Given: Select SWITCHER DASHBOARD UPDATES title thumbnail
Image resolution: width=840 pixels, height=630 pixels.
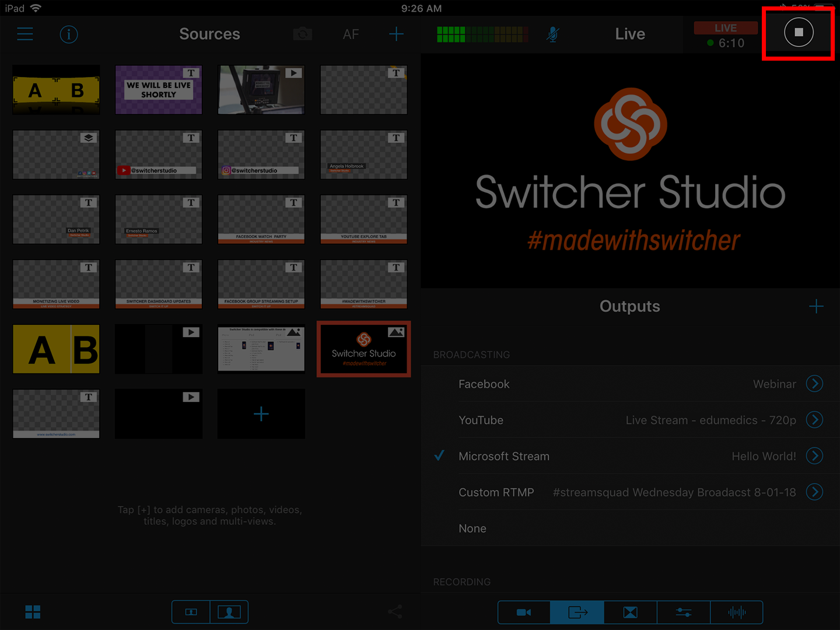Looking at the screenshot, I should tap(159, 284).
